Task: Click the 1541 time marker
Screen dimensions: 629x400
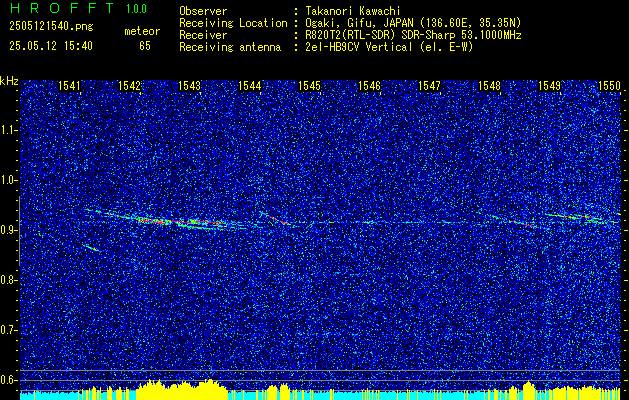Action: [x=69, y=85]
